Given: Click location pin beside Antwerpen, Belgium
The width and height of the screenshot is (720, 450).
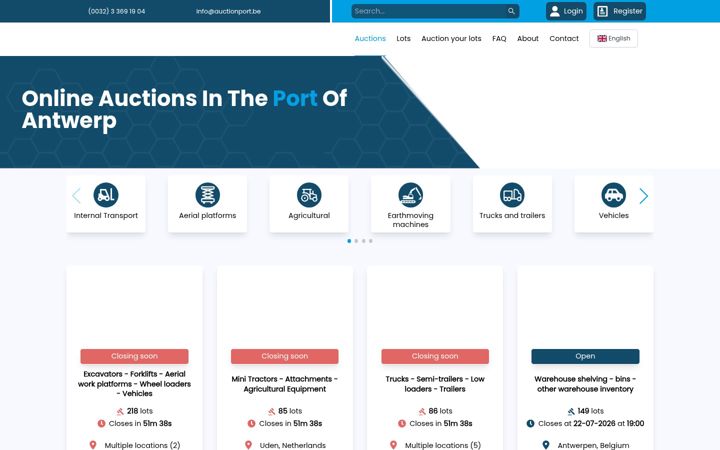Looking at the screenshot, I should coord(546,445).
